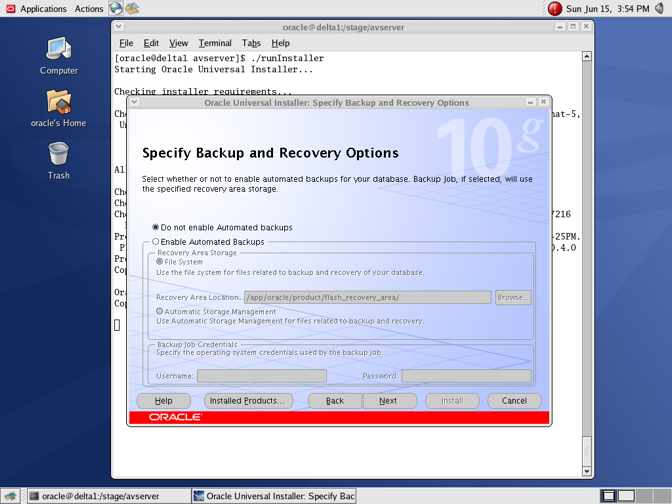This screenshot has height=504, width=672.
Task: Click the Username input field
Action: point(261,376)
